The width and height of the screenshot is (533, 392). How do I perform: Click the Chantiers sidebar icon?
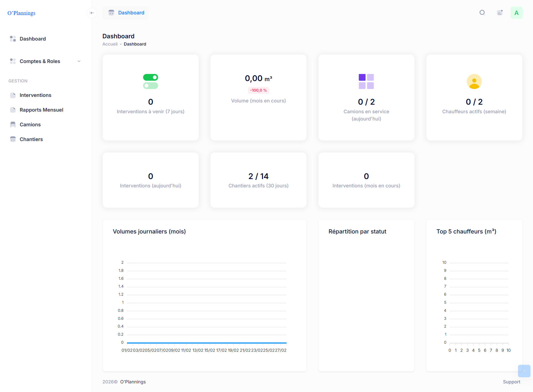tap(13, 139)
